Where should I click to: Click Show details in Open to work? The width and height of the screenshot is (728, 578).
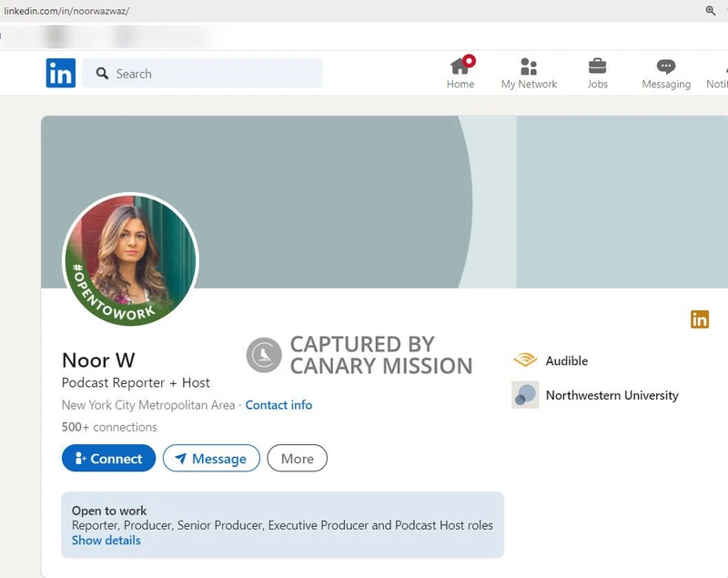click(106, 541)
